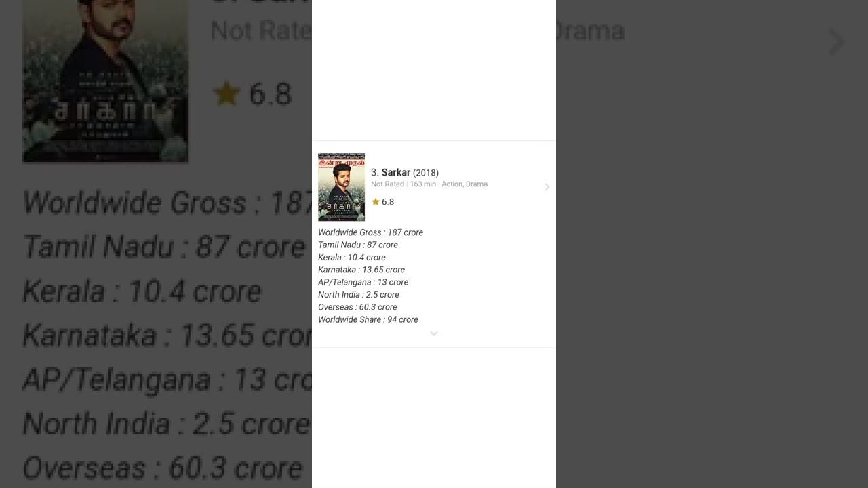Click the gold star rating icon beside 6.8
The width and height of the screenshot is (868, 488).
coord(376,202)
